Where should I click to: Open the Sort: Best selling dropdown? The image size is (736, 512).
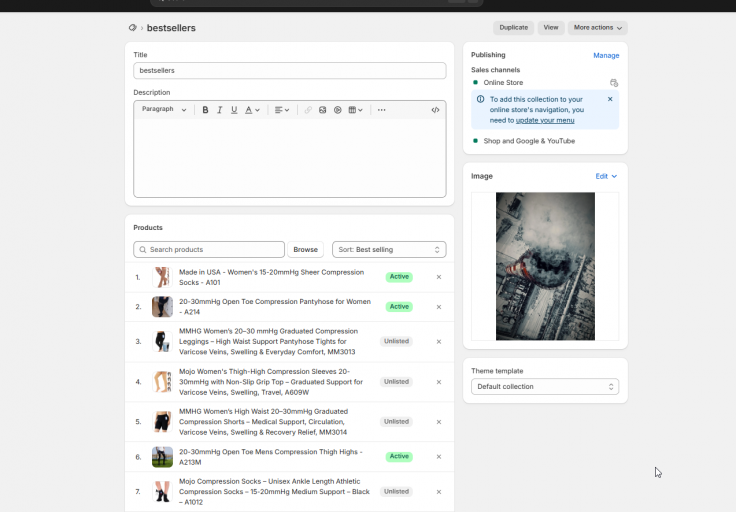(389, 250)
